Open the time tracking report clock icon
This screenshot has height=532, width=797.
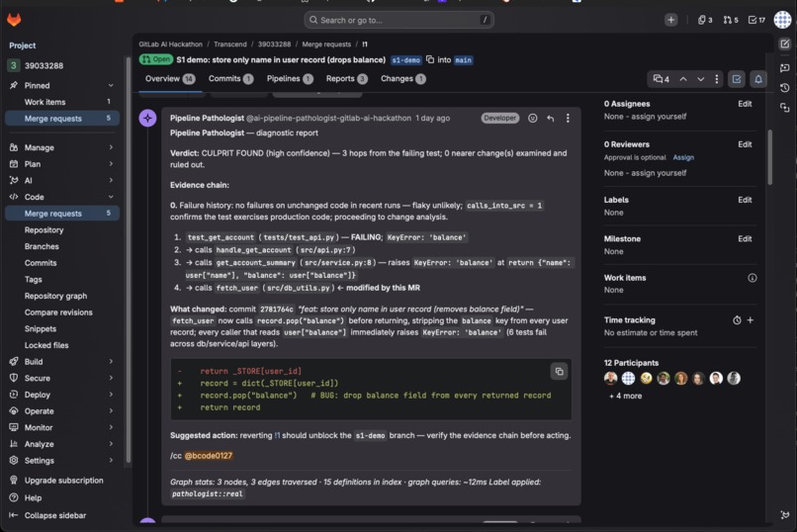point(737,320)
